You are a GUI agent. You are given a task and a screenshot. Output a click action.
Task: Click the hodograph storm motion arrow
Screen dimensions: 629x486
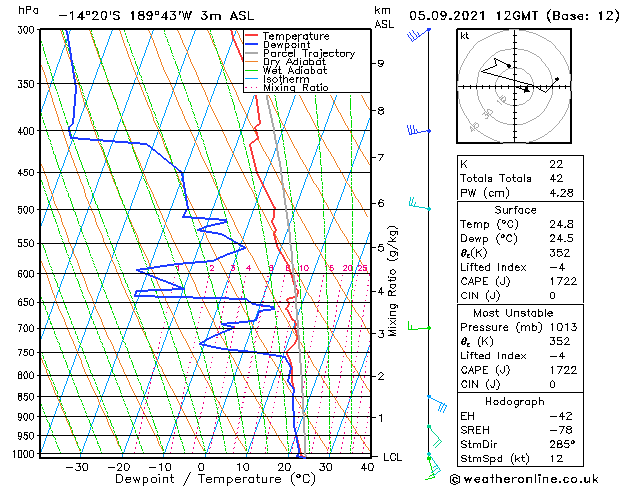pos(526,90)
